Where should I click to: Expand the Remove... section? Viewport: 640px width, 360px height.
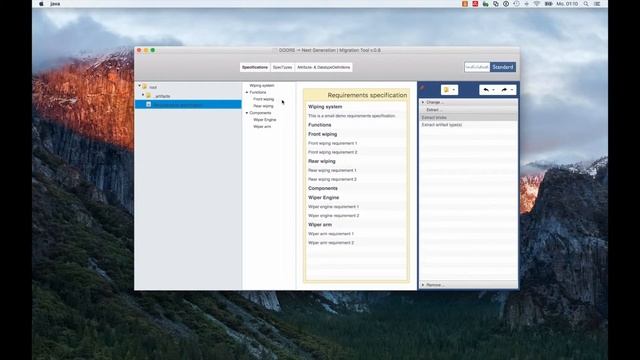468,285
